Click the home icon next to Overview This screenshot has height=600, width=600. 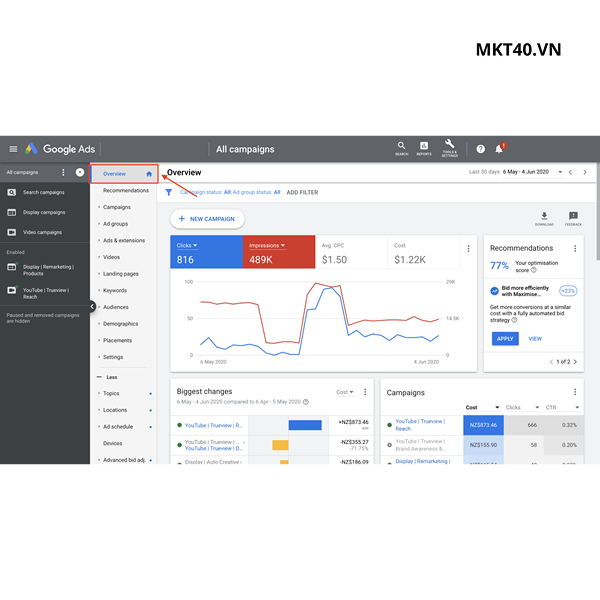click(149, 174)
